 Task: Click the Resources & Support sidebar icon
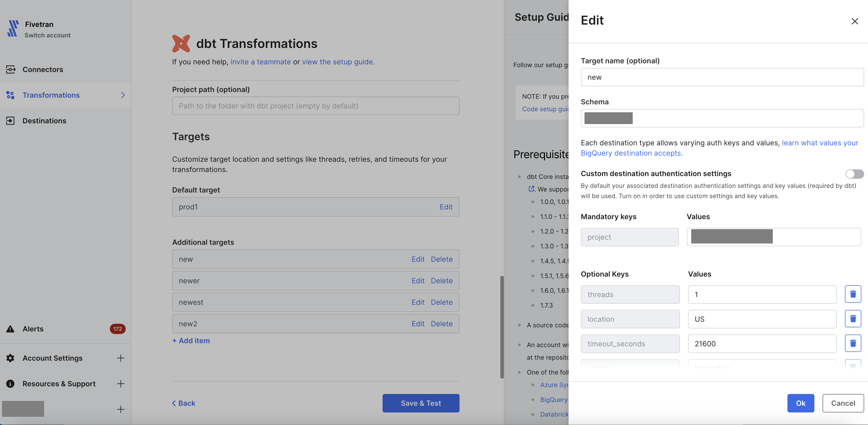tap(11, 383)
